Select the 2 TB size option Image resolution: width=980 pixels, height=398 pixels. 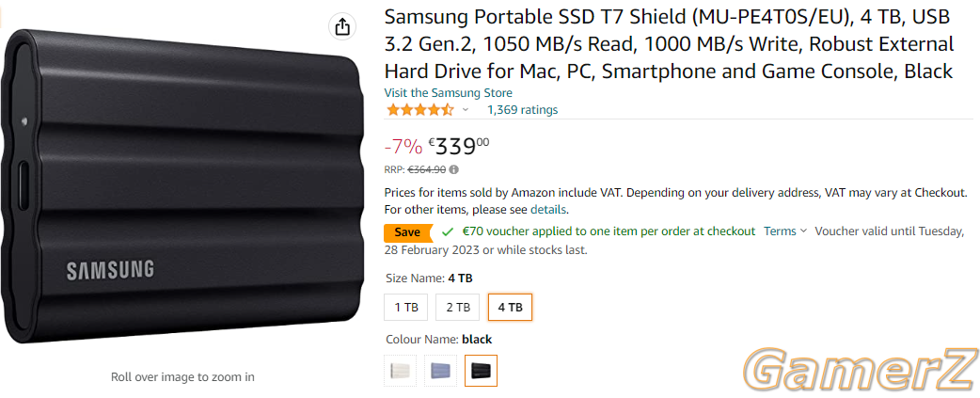(458, 307)
